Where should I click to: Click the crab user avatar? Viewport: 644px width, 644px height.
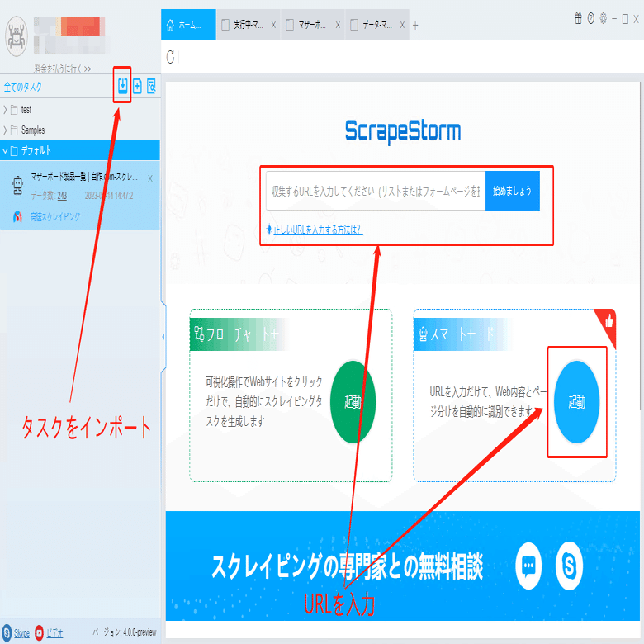click(x=17, y=36)
